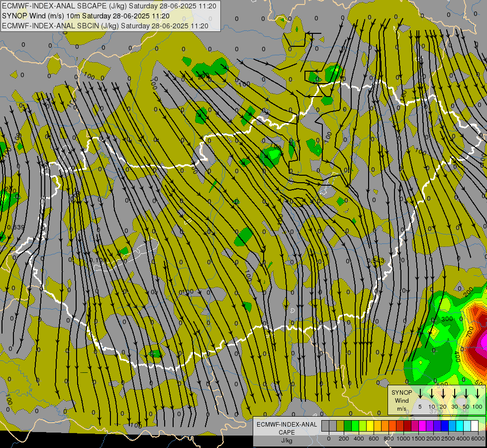Click the 2500 tick label on CAPE scale
This screenshot has width=487, height=448.
448,439
